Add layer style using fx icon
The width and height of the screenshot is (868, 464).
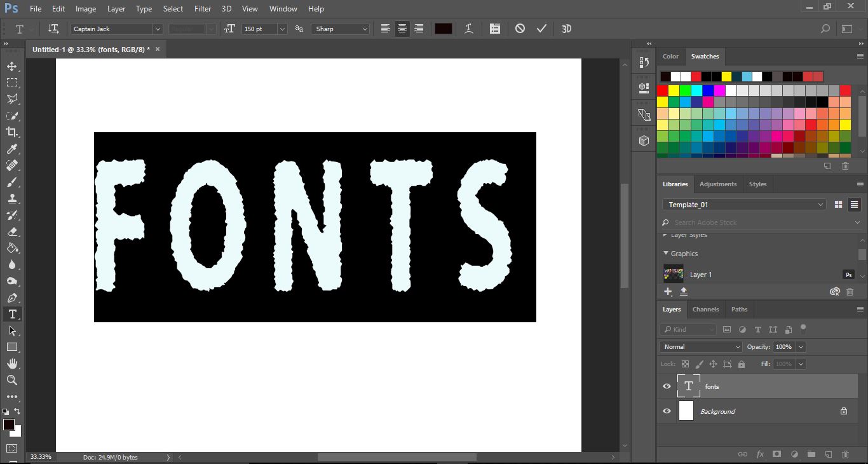point(760,454)
